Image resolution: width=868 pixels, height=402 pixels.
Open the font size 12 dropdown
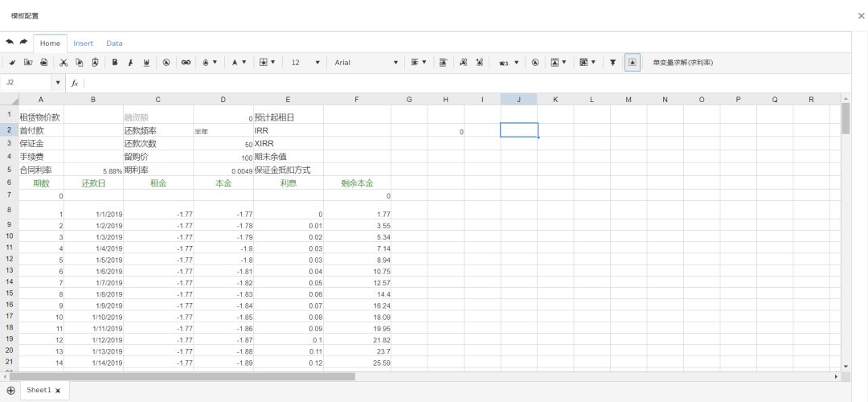pos(305,63)
